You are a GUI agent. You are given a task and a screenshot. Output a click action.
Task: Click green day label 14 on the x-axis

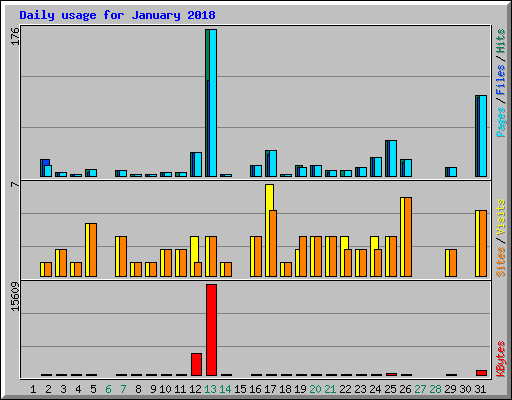click(225, 389)
